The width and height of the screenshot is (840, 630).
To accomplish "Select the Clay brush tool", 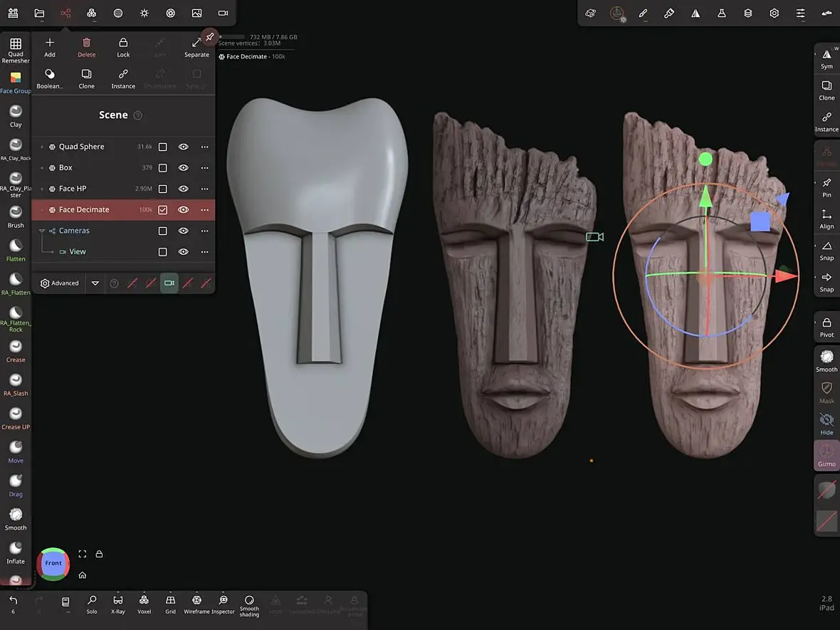I will pos(16,115).
